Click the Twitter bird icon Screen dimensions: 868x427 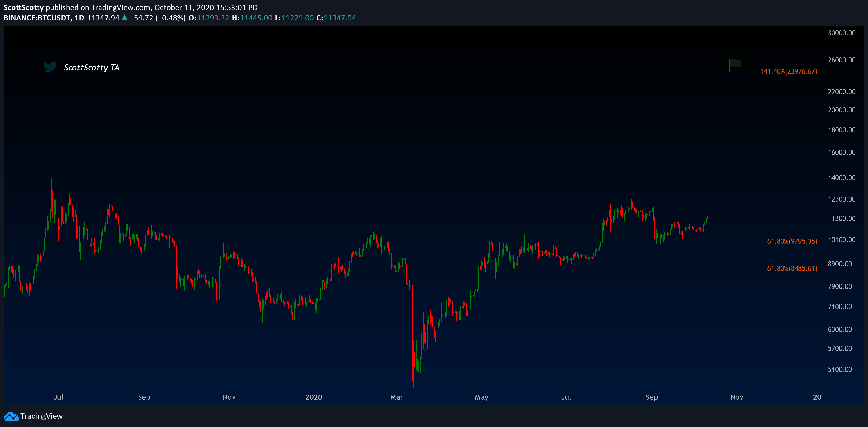click(x=50, y=66)
